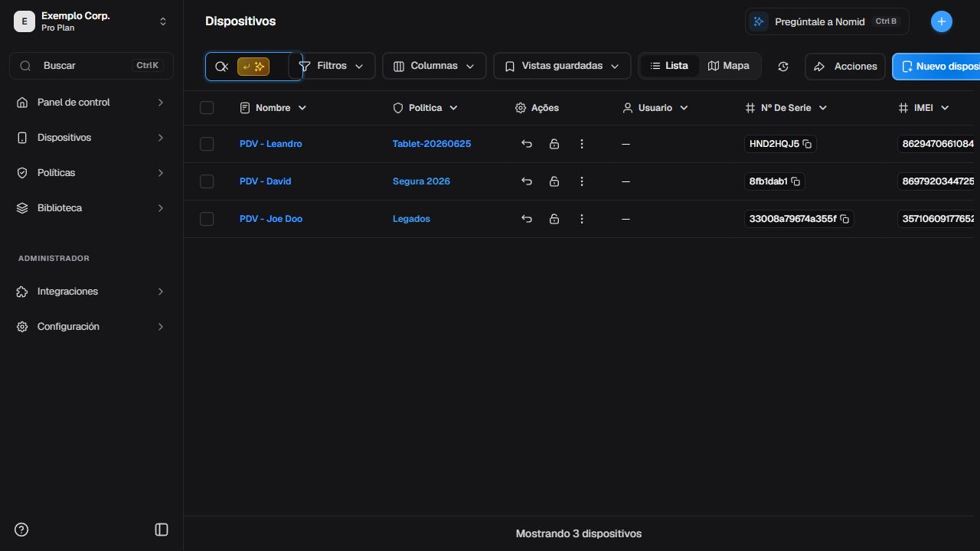Copy serial number HND2HQJ5

pos(807,144)
